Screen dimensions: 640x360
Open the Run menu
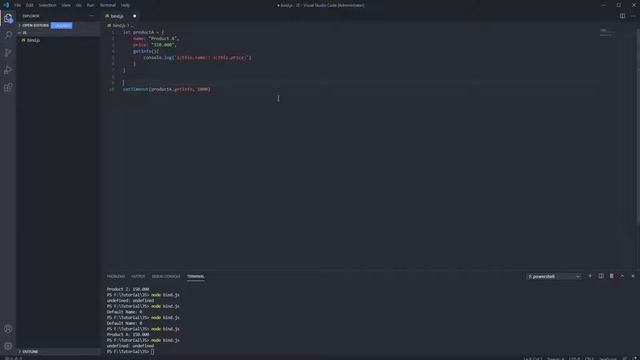[90, 5]
